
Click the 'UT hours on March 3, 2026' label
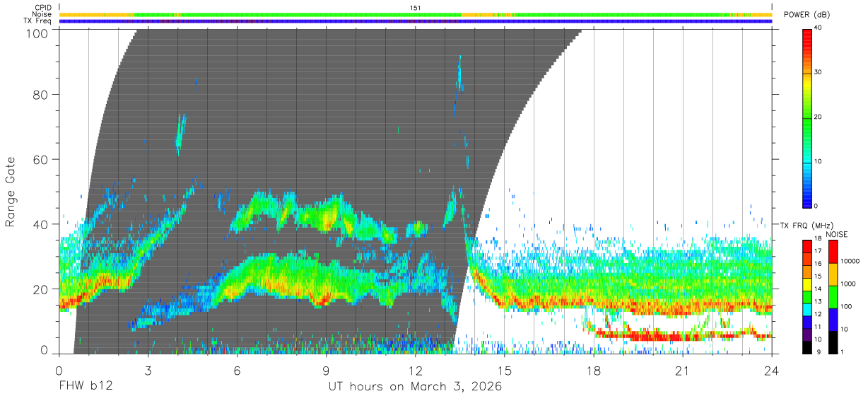click(x=415, y=387)
